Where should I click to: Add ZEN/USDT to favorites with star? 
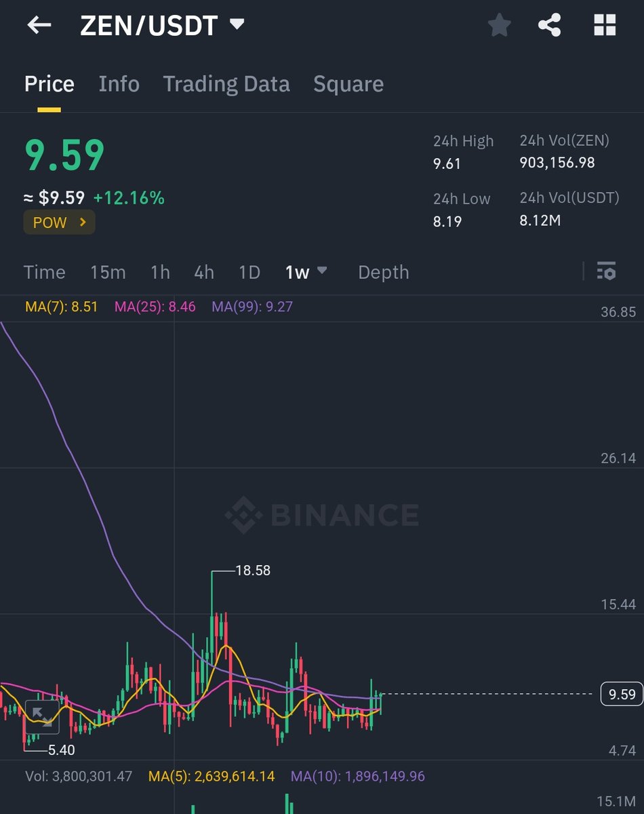coord(500,26)
